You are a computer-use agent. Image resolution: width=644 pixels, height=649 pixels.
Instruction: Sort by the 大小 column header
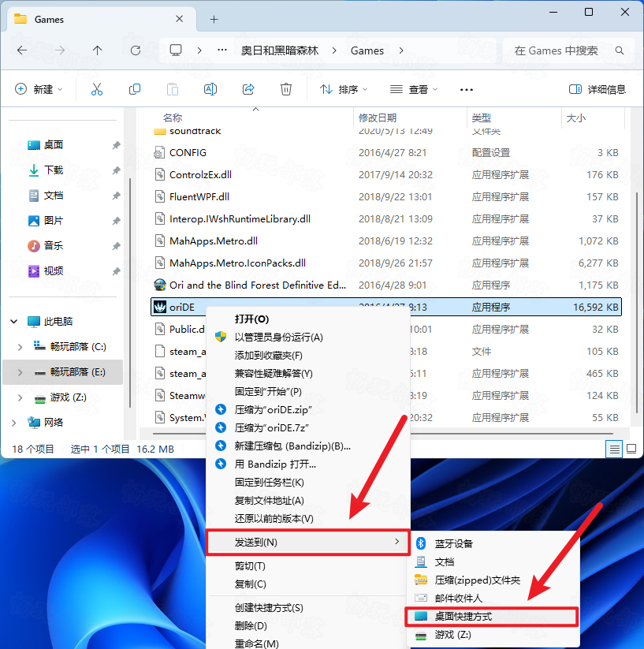[x=575, y=118]
